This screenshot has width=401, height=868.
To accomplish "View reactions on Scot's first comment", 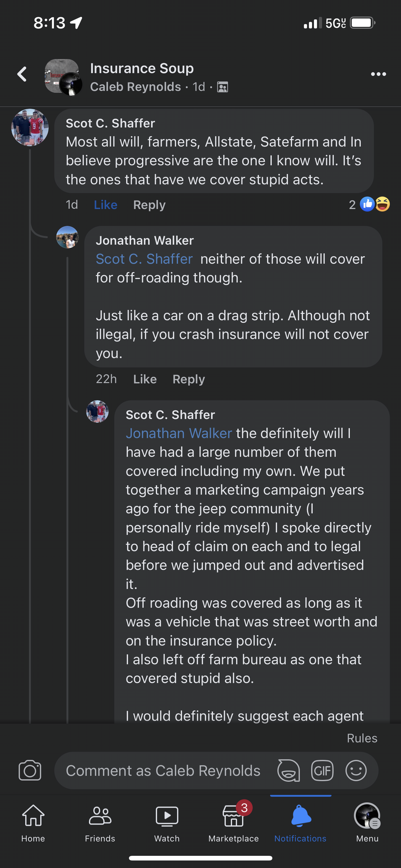I will (x=370, y=204).
